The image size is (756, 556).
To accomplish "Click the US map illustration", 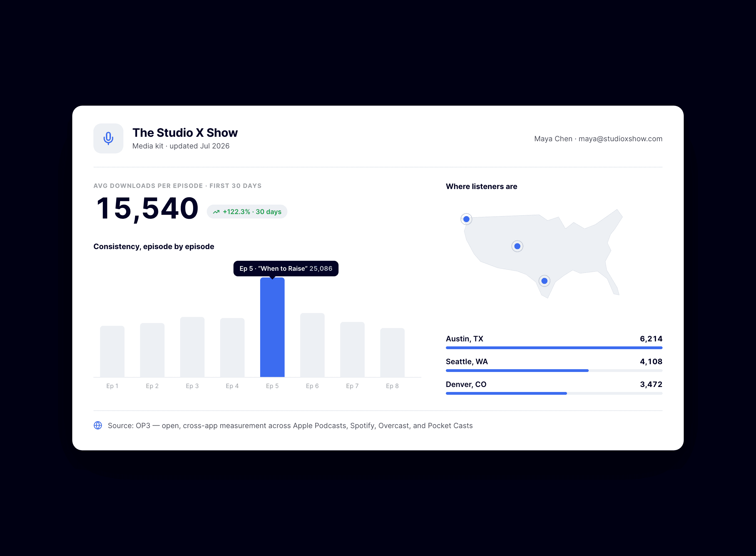I will pyautogui.click(x=542, y=254).
